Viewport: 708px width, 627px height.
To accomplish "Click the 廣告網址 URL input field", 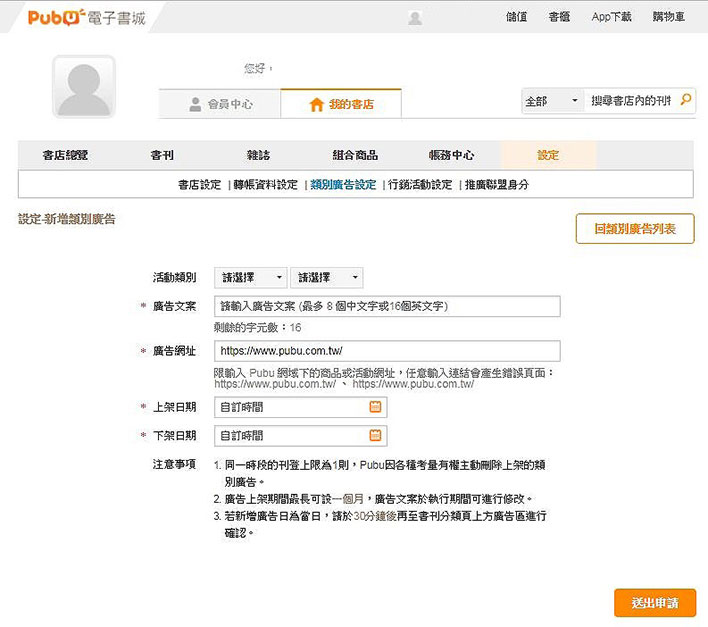I will [x=387, y=351].
